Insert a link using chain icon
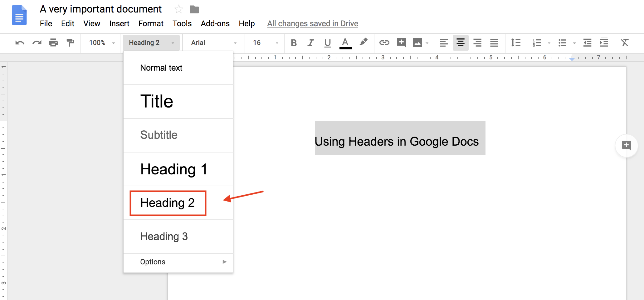The height and width of the screenshot is (300, 644). 384,42
